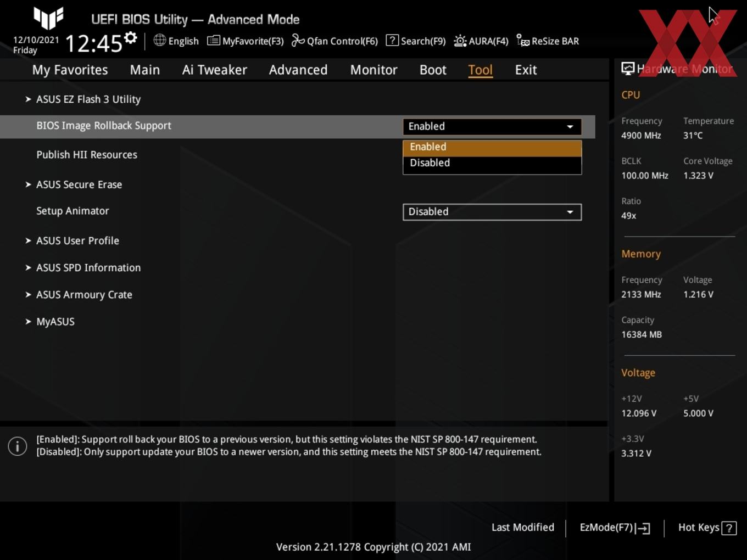
Task: Click the Hardware Monitor screen icon
Action: pyautogui.click(x=628, y=69)
